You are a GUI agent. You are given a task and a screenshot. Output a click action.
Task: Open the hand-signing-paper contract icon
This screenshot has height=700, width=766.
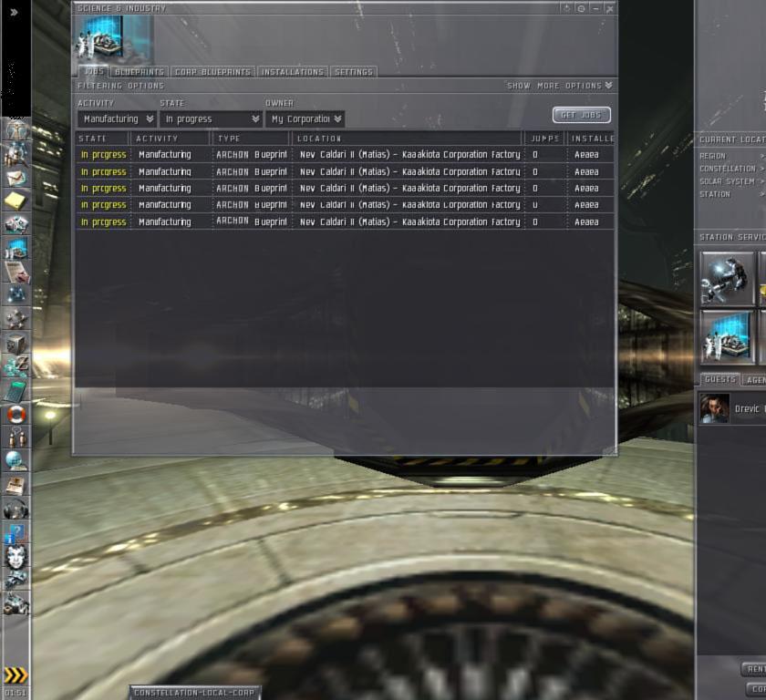16,272
